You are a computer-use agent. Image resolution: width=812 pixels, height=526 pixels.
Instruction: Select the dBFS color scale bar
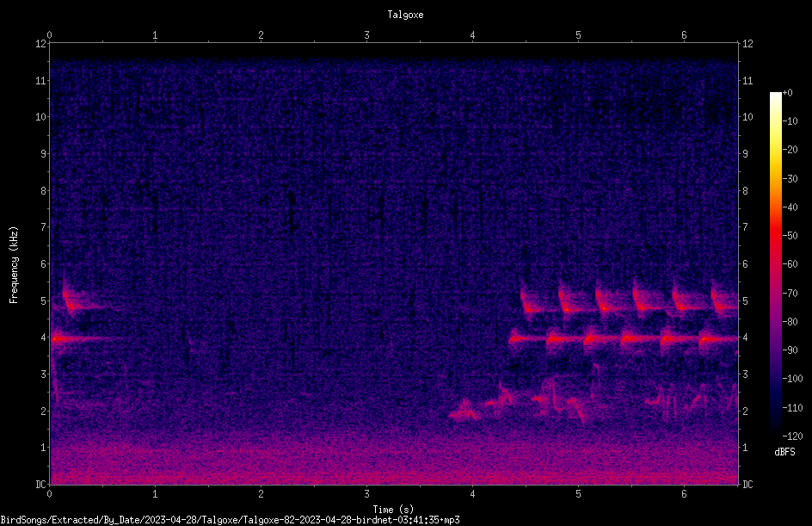click(775, 263)
